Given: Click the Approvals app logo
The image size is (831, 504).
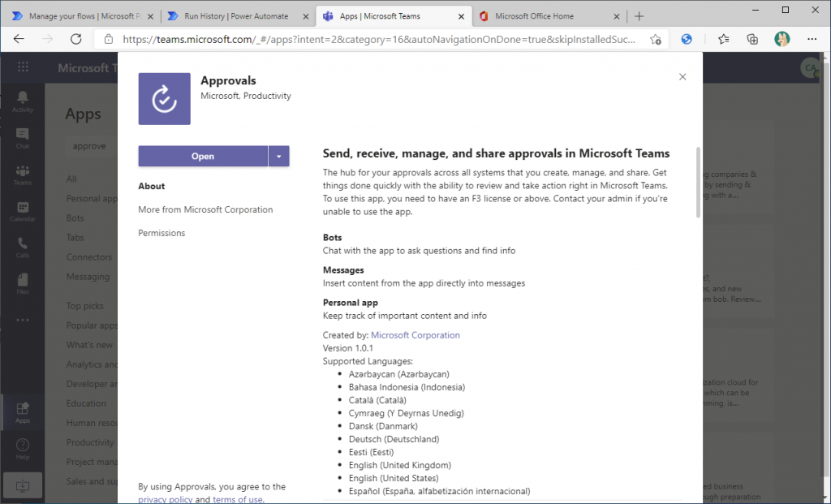Looking at the screenshot, I should pos(164,98).
